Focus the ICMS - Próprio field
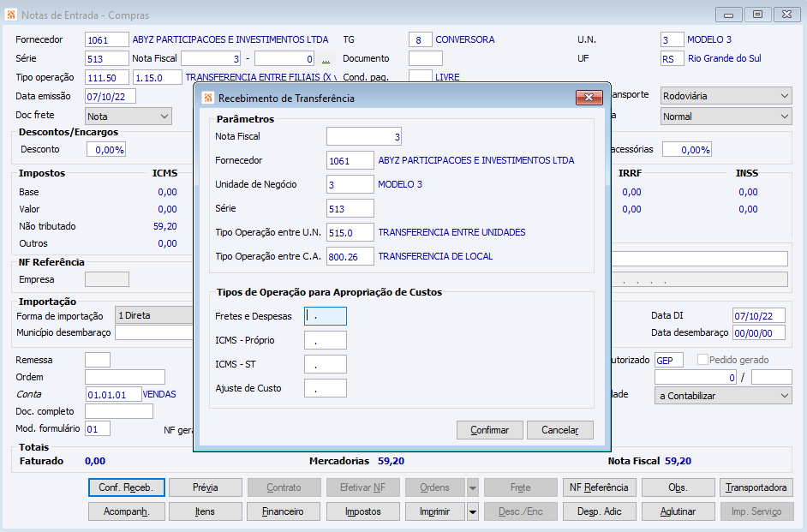 (x=326, y=340)
